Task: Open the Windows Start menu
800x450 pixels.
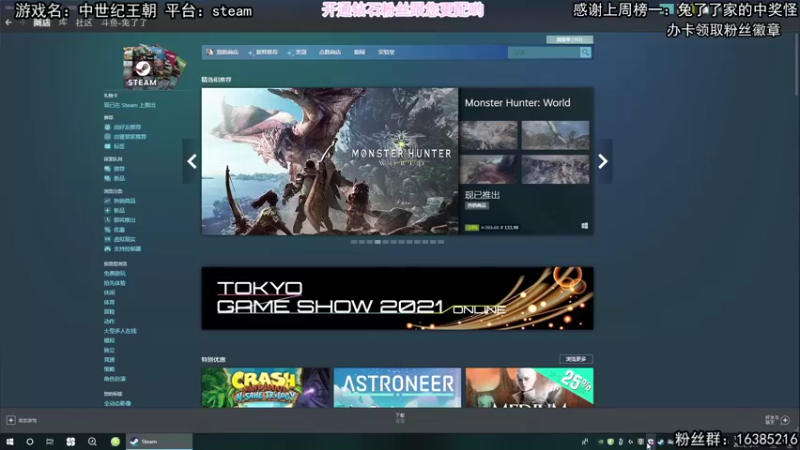Action: (10, 442)
